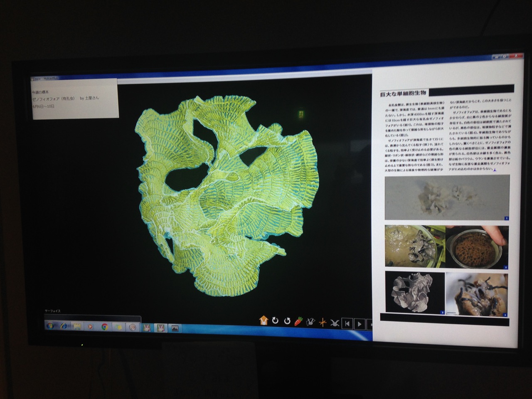The image size is (532, 399).
Task: Launch Internet Explorer from the taskbar
Action: coord(64,326)
